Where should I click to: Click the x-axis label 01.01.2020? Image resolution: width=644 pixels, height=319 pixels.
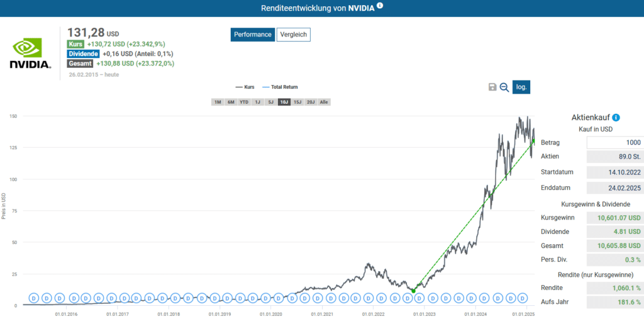pos(271,314)
